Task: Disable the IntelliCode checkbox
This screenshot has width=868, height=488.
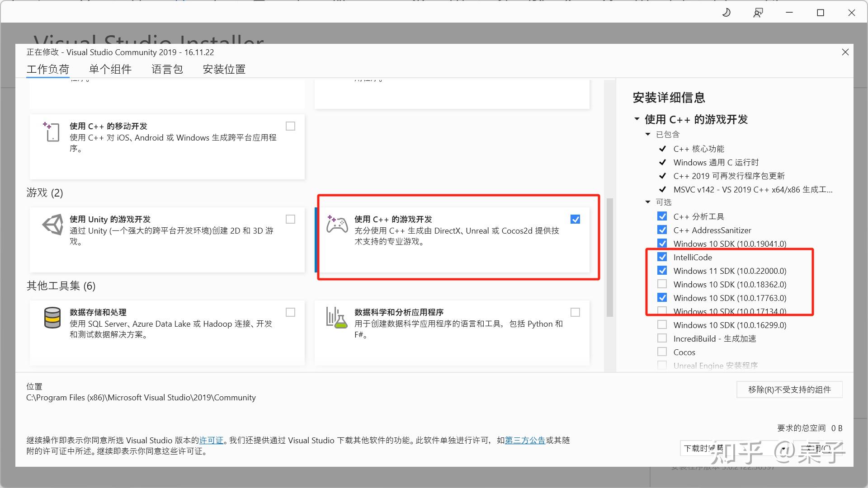Action: click(662, 257)
